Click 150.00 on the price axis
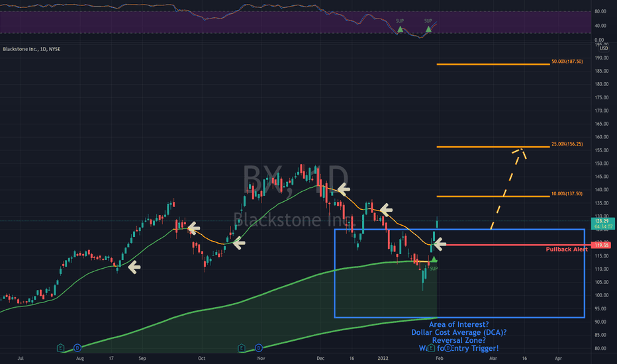The image size is (617, 364). tap(602, 163)
